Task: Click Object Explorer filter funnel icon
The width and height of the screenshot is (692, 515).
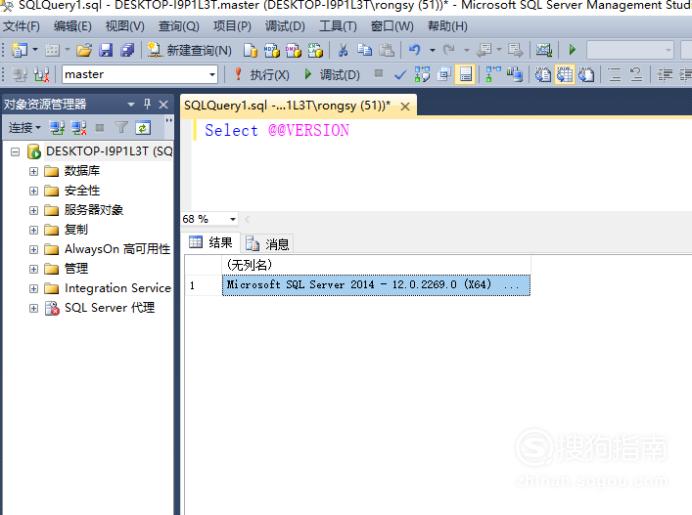Action: [x=121, y=128]
